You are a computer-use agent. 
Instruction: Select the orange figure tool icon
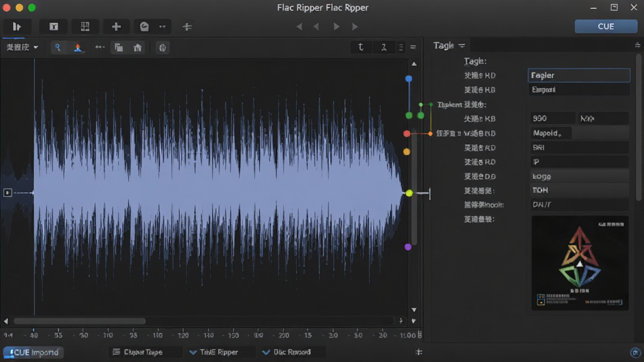77,48
